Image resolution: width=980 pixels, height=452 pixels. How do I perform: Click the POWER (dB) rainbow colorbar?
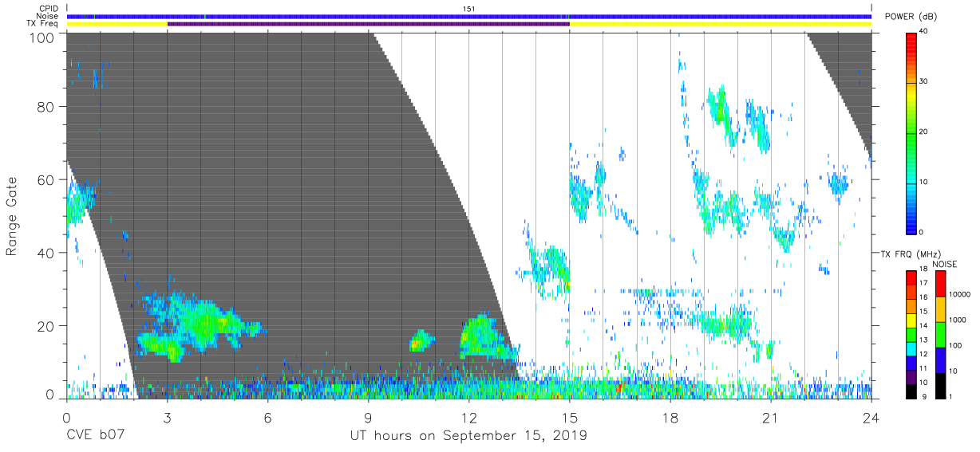(913, 133)
